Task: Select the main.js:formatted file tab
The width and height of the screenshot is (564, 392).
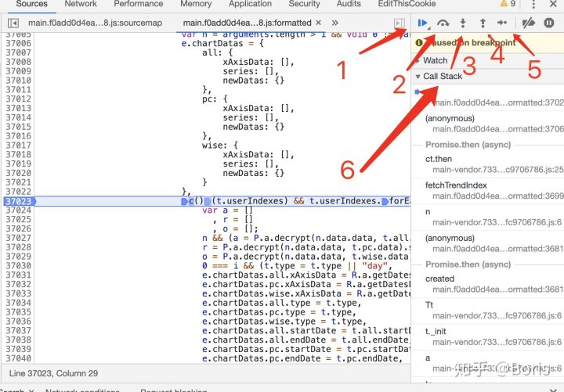Action: [x=247, y=23]
